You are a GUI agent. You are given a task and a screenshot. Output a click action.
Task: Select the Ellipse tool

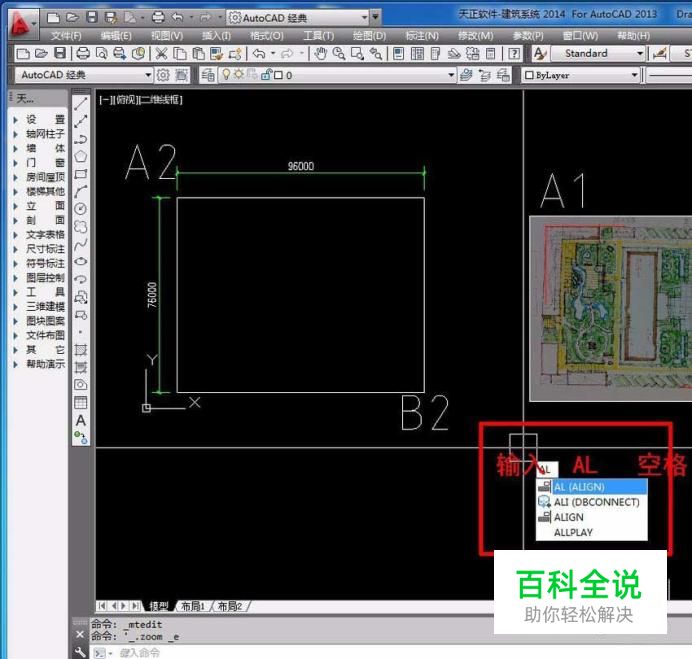[81, 261]
